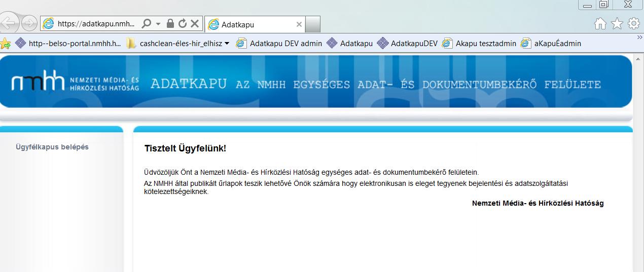This screenshot has width=644, height=272.
Task: Open browser Tools gear menu
Action: pos(634,24)
